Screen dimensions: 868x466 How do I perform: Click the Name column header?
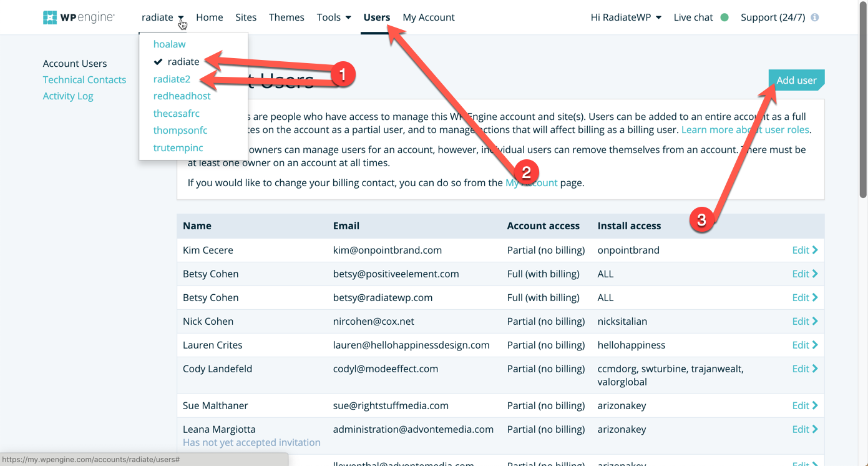197,226
